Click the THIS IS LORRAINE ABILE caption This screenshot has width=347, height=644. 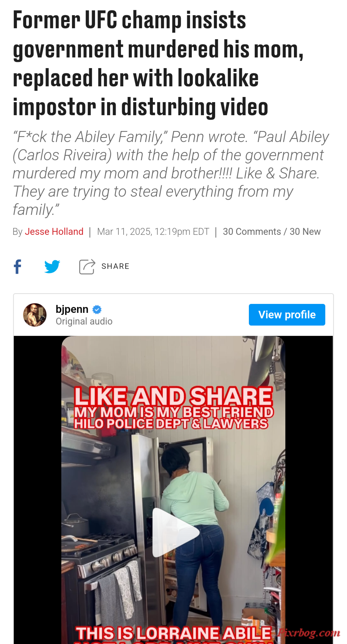click(x=174, y=633)
